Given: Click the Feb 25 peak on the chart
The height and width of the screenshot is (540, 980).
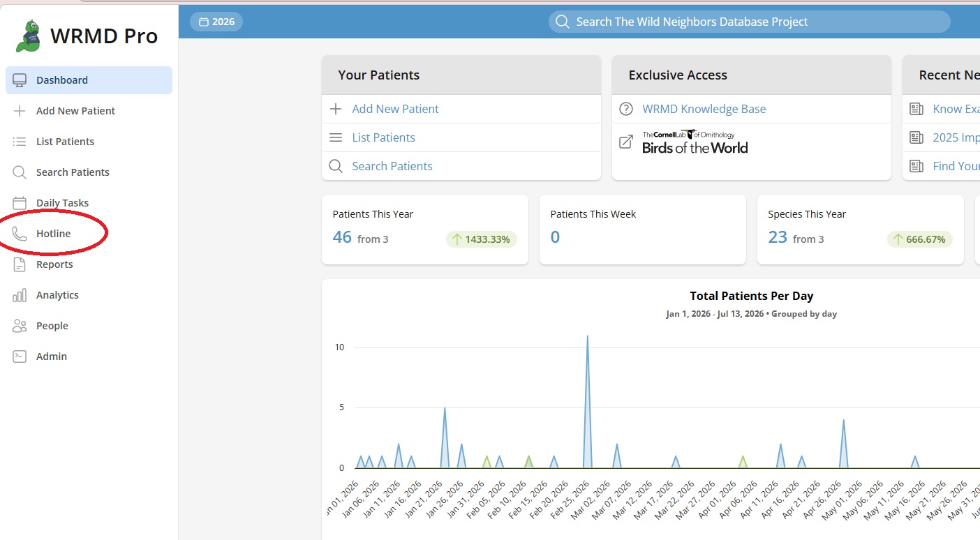Looking at the screenshot, I should tap(587, 336).
